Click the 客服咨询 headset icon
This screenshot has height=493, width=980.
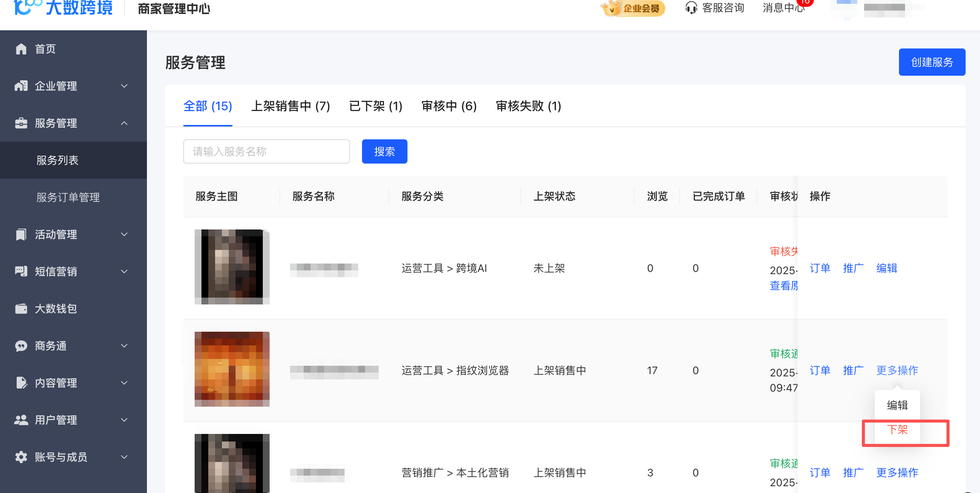click(691, 8)
